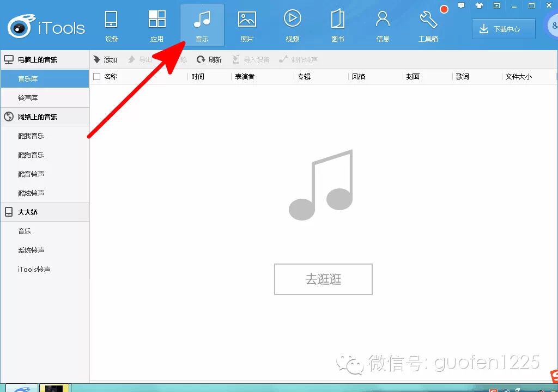Open the 设备 (Device) tab
This screenshot has width=558, height=392.
click(111, 26)
